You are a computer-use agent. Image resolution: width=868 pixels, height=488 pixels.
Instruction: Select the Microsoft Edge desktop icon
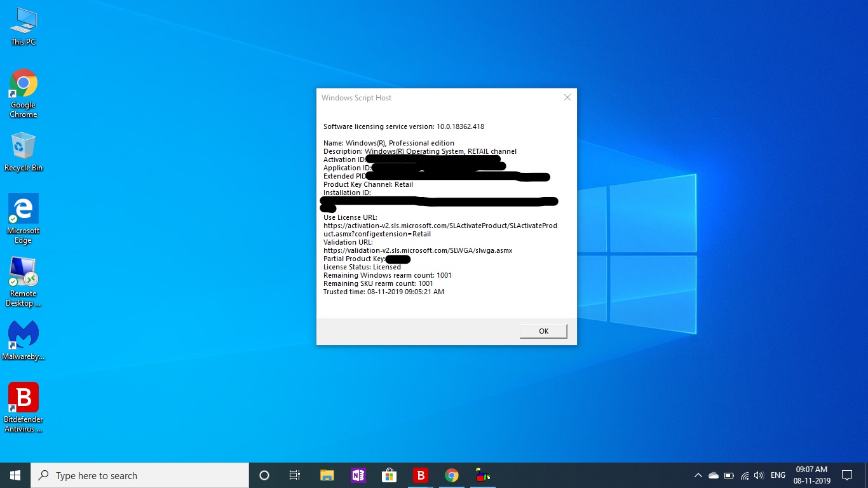[24, 219]
